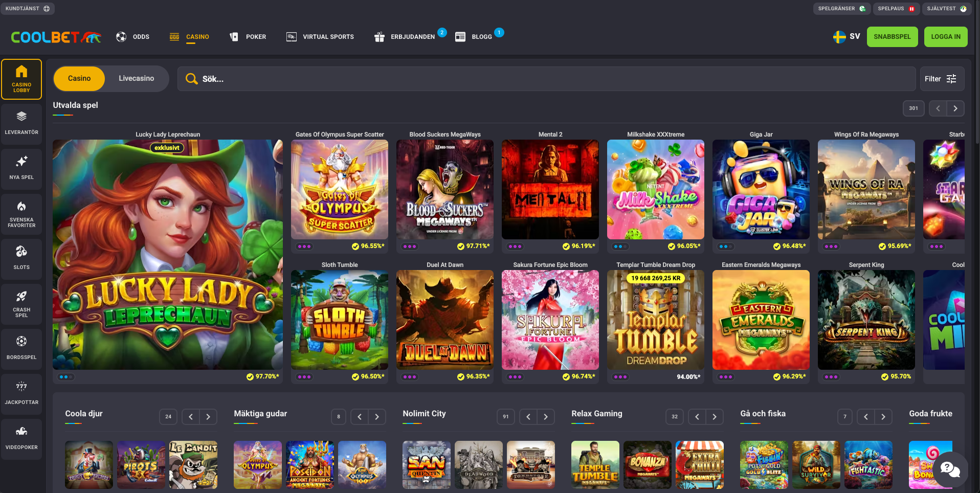The image size is (980, 493).
Task: Show all 32 Relax Gaming games
Action: (675, 417)
